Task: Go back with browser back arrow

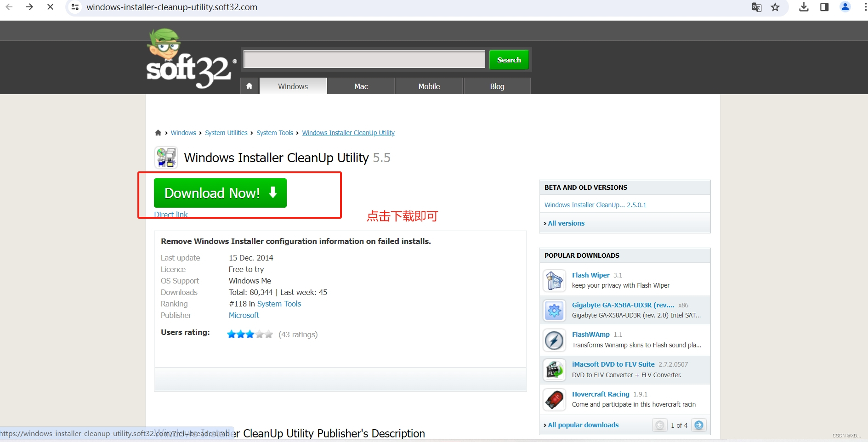Action: 9,7
